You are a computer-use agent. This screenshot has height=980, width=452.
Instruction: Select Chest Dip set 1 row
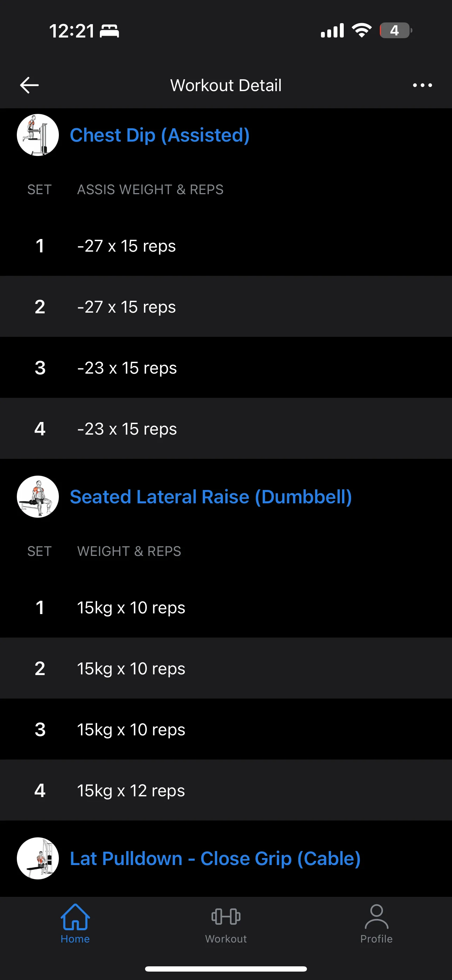[x=226, y=246]
